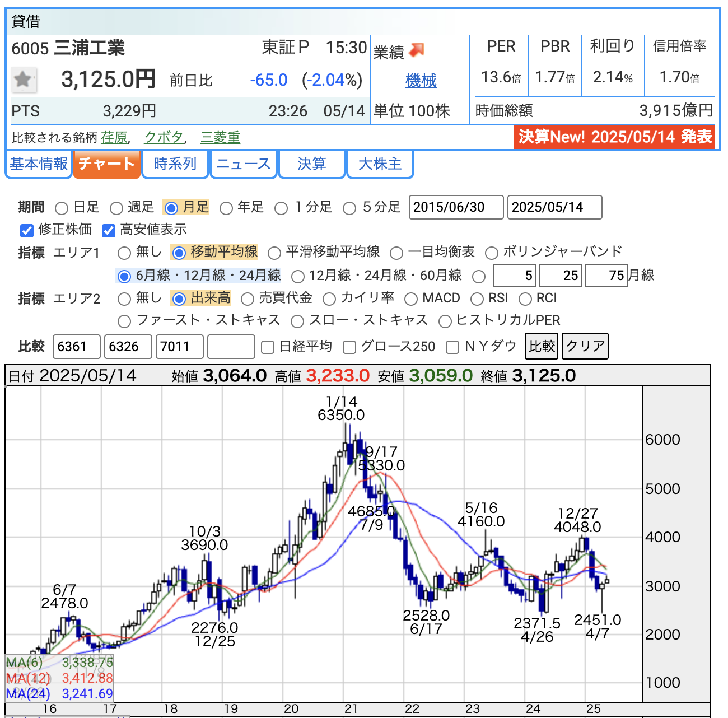Select 一目均衡表 indicator radio
This screenshot has height=718, width=728.
click(396, 253)
